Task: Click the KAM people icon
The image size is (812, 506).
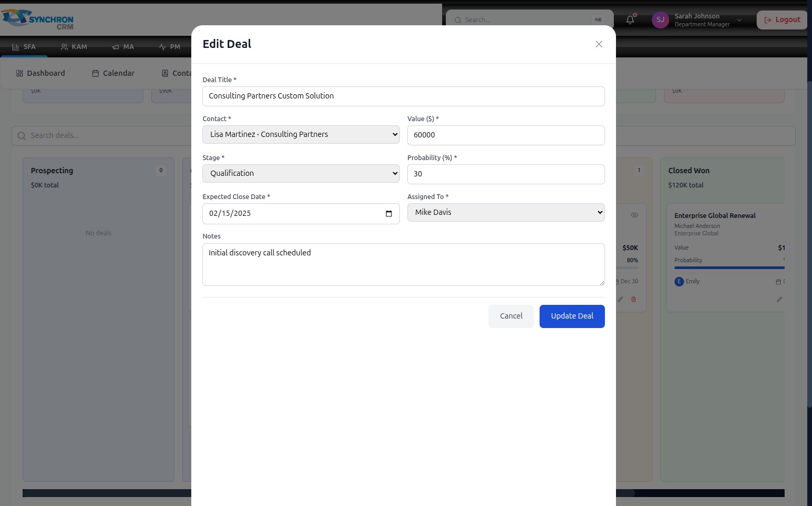Action: point(64,47)
